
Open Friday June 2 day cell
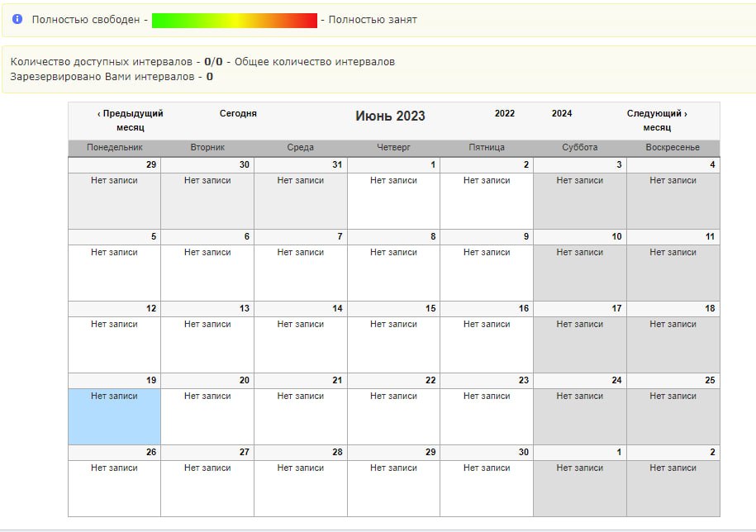tap(486, 200)
